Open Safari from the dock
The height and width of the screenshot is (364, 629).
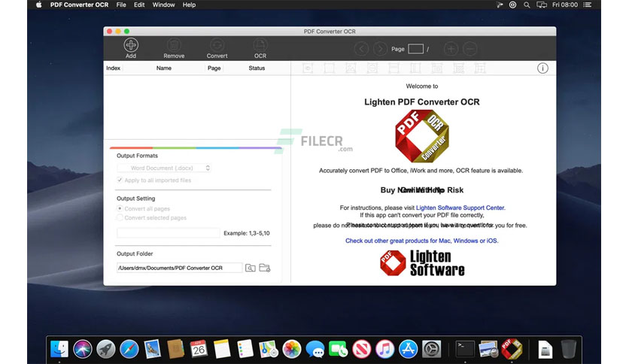129,349
